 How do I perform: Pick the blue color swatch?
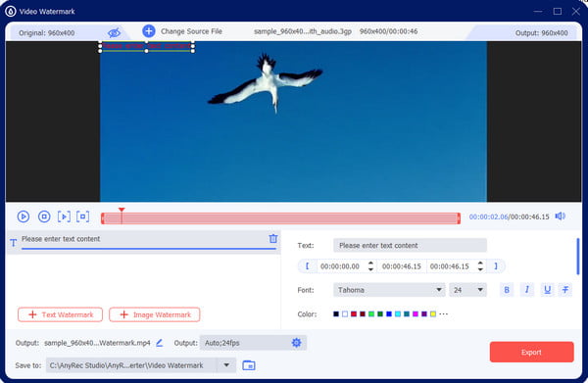389,314
